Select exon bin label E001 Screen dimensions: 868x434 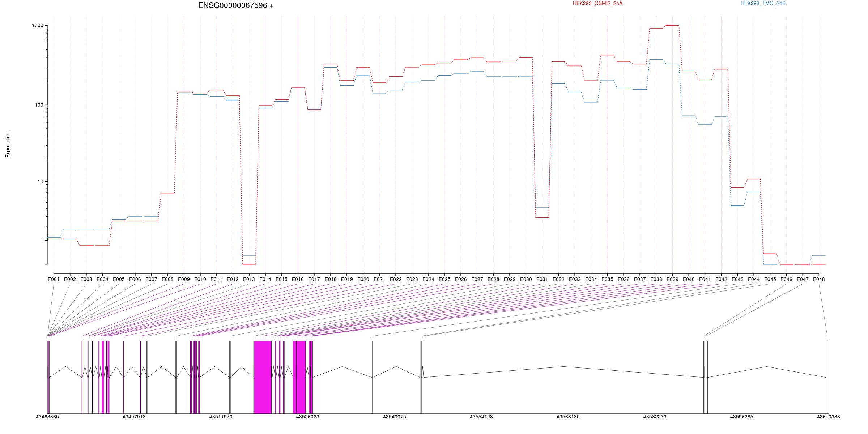(x=54, y=279)
